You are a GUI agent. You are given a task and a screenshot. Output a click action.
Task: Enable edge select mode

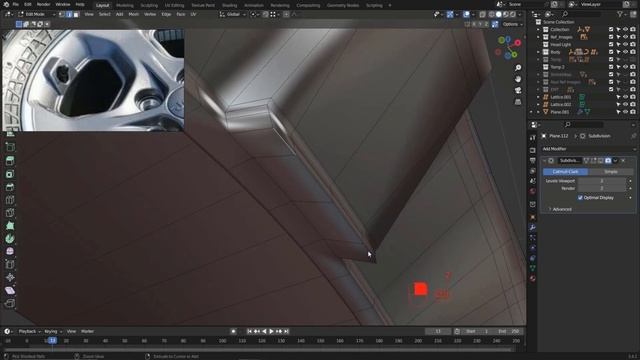(69, 14)
